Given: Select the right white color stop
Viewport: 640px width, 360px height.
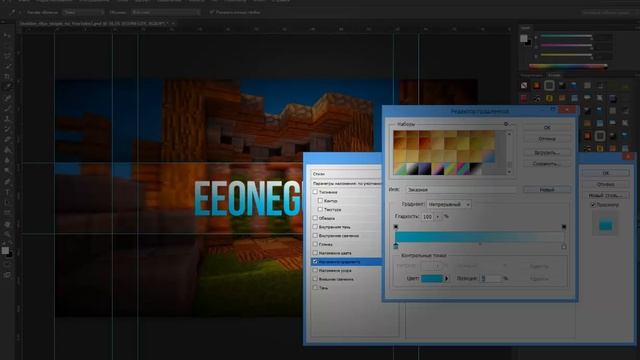Looking at the screenshot, I should tap(564, 246).
